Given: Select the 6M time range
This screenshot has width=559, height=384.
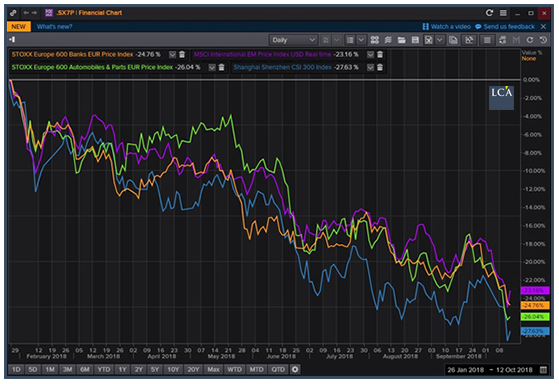Looking at the screenshot, I should tap(85, 369).
